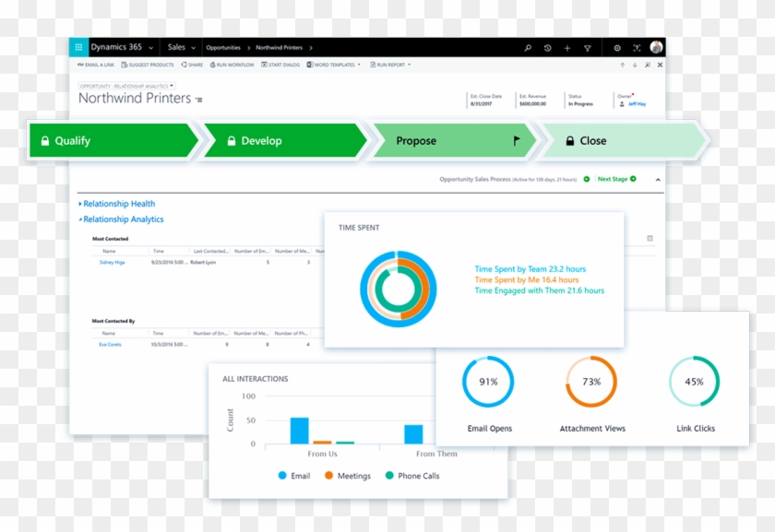The width and height of the screenshot is (775, 532).
Task: Click the help question mark icon
Action: pyautogui.click(x=637, y=48)
